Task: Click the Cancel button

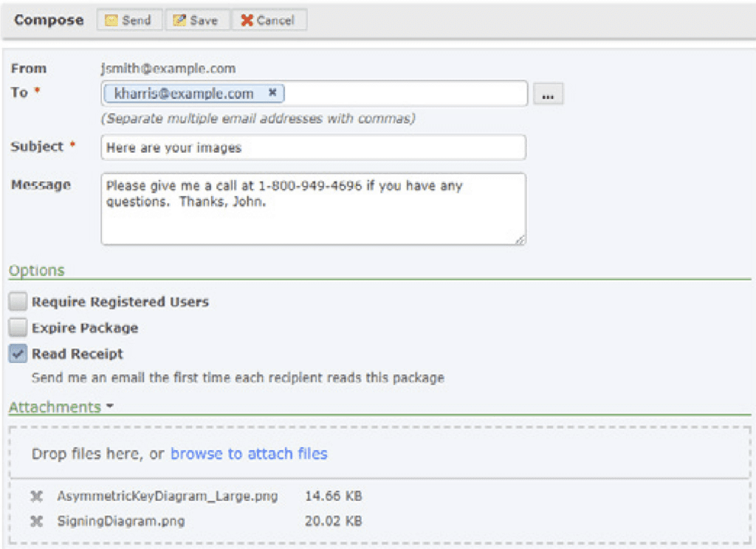Action: tap(269, 20)
